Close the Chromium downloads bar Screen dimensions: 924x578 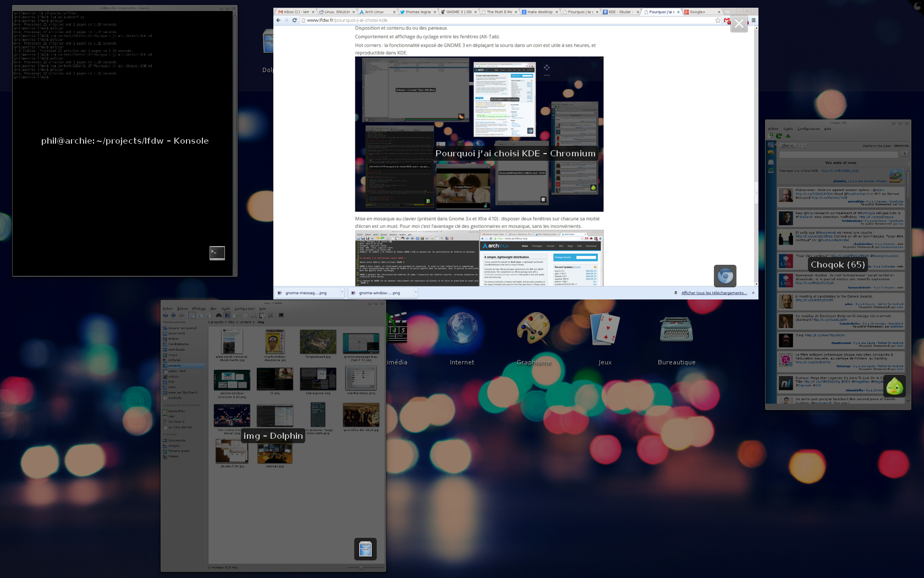tap(753, 293)
